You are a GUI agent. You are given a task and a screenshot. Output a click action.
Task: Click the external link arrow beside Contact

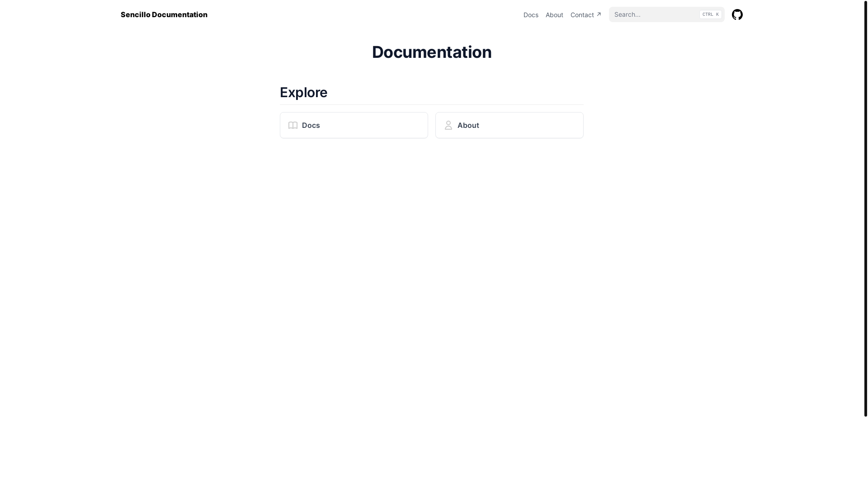tap(599, 14)
